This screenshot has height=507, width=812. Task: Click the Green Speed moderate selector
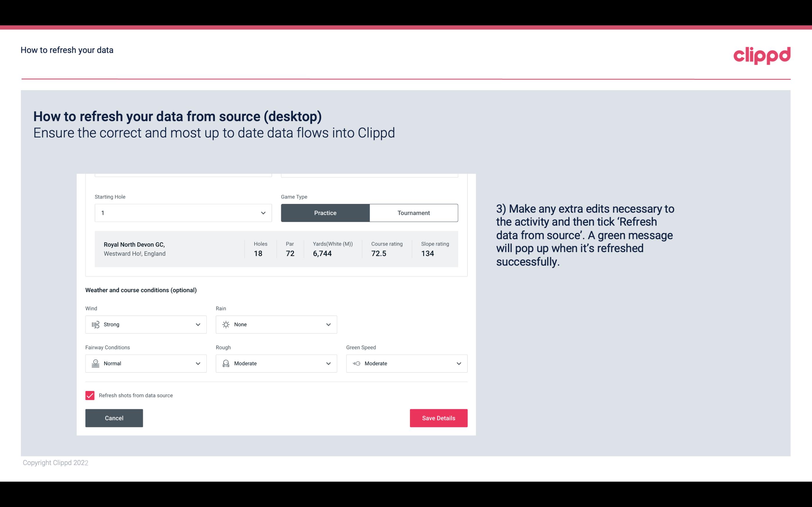[x=407, y=363]
